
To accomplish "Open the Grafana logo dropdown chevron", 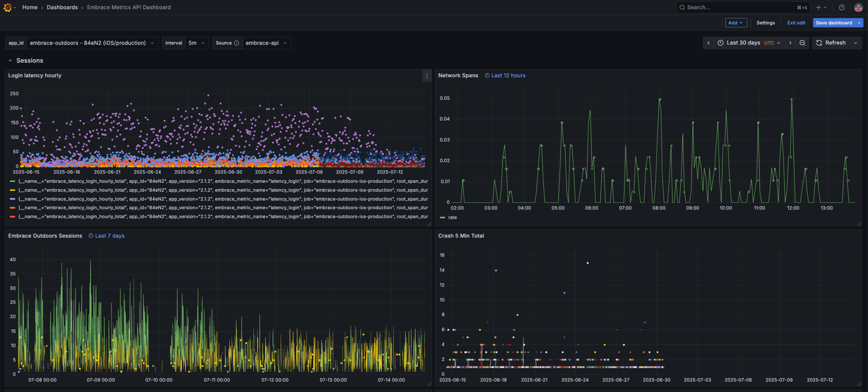I will [15, 8].
